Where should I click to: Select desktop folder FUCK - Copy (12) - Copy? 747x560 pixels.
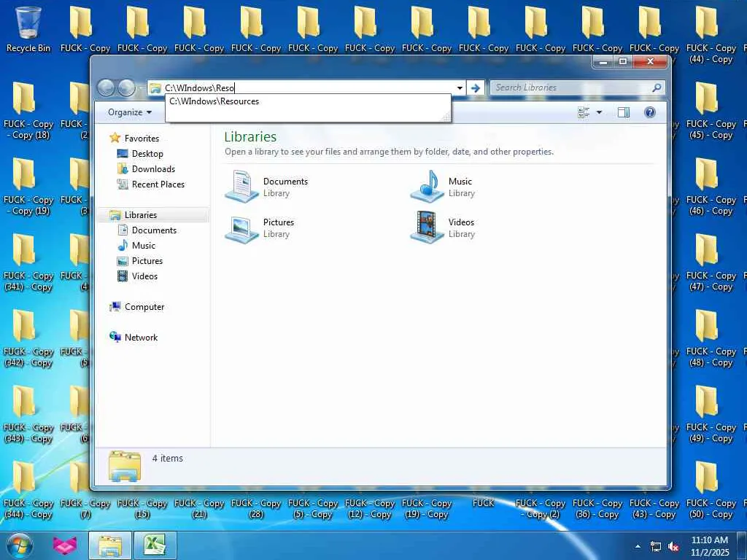pos(370,508)
